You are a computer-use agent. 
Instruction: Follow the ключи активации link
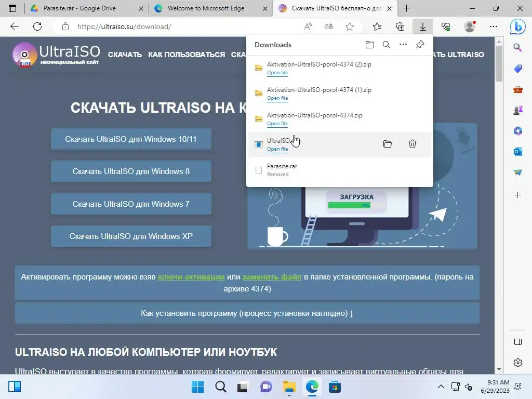pos(191,277)
